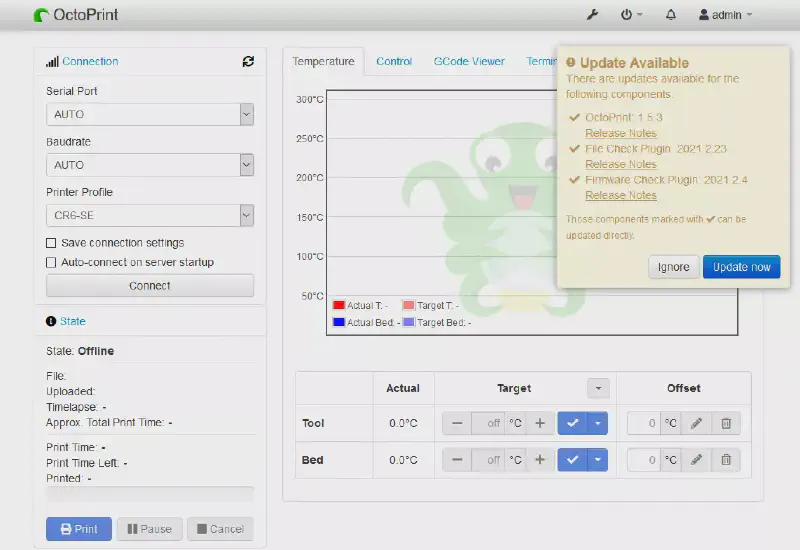Focus the Tool offset input field
The height and width of the screenshot is (550, 800).
644,423
